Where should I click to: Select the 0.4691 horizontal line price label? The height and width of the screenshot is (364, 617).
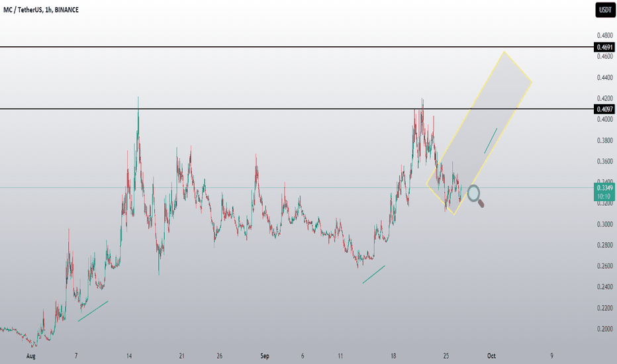coord(604,47)
